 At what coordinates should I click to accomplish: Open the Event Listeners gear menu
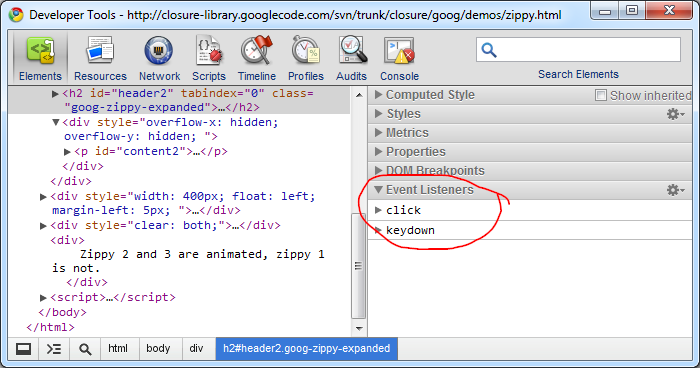point(675,190)
